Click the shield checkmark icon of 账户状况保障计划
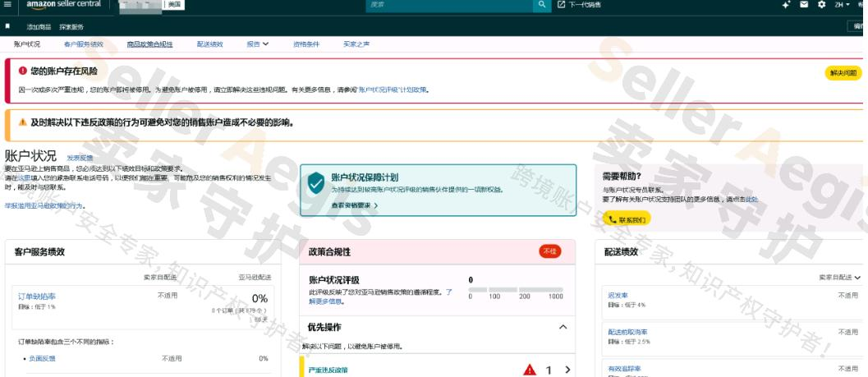 click(316, 182)
